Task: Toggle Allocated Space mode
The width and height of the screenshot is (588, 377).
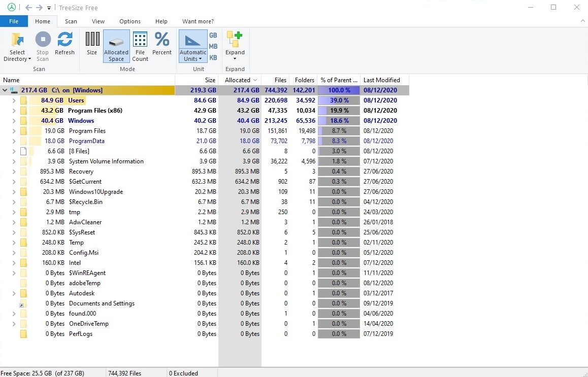Action: pos(116,46)
